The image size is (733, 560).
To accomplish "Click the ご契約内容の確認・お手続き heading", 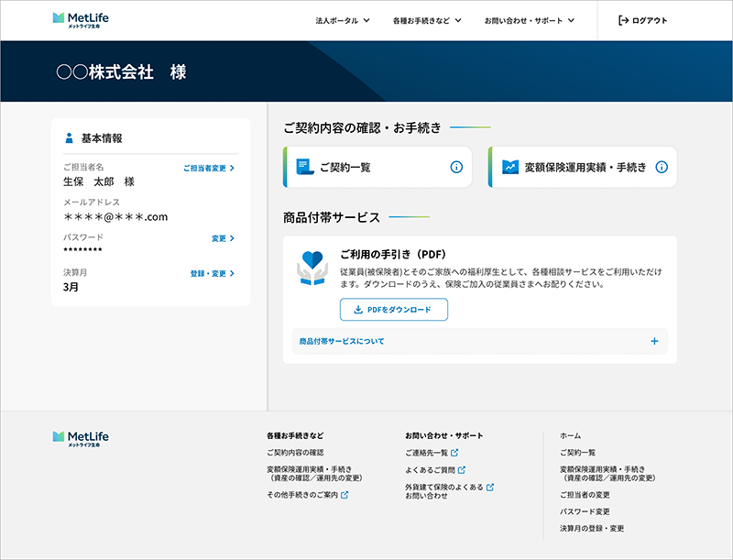I will click(x=362, y=127).
